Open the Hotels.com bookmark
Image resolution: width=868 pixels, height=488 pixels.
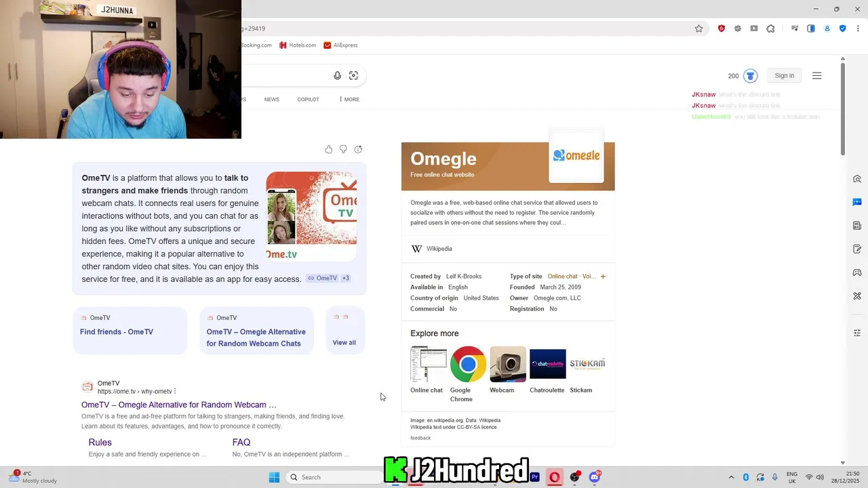pyautogui.click(x=297, y=45)
